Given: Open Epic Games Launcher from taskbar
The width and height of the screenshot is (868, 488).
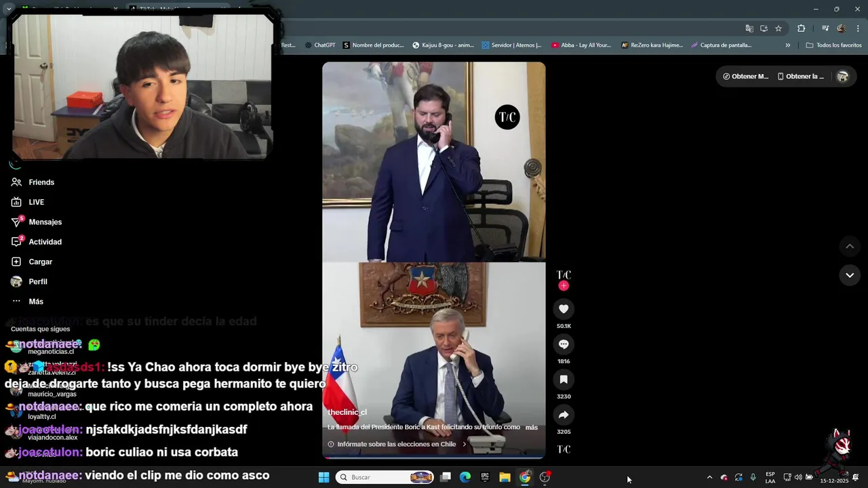Looking at the screenshot, I should tap(485, 477).
